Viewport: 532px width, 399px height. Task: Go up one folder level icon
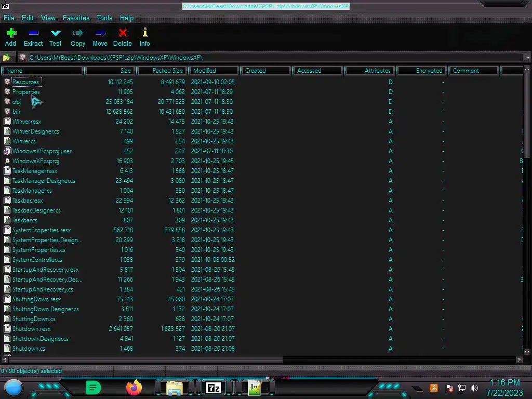[x=6, y=58]
